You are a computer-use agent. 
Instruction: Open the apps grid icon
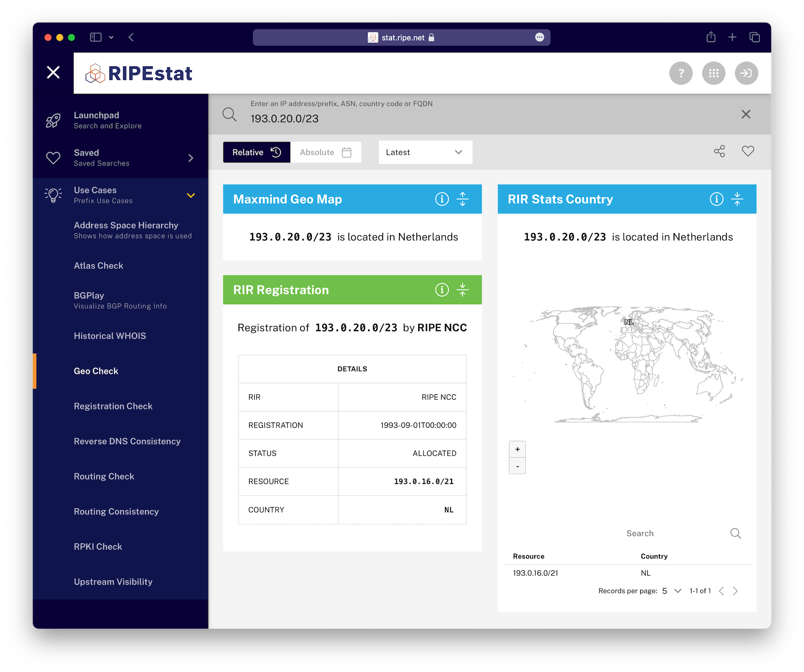pyautogui.click(x=714, y=73)
